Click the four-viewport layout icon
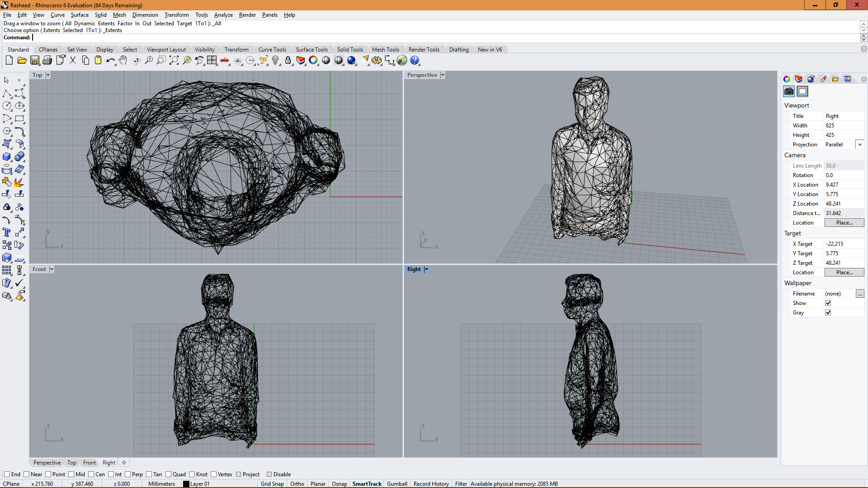868x488 pixels. coord(212,61)
